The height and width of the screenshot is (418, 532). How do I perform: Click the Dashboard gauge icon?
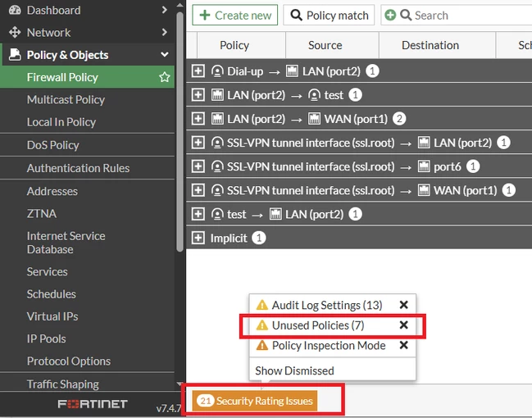(15, 10)
